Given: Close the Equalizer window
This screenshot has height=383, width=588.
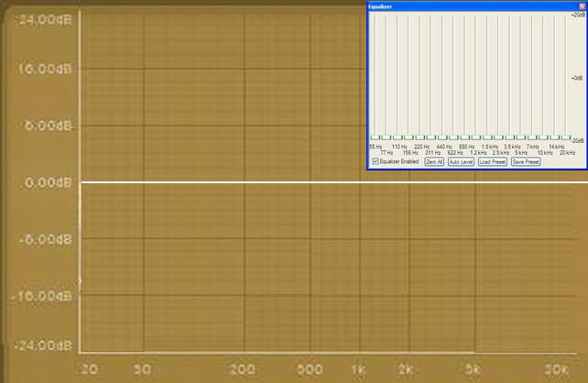Looking at the screenshot, I should [x=583, y=6].
